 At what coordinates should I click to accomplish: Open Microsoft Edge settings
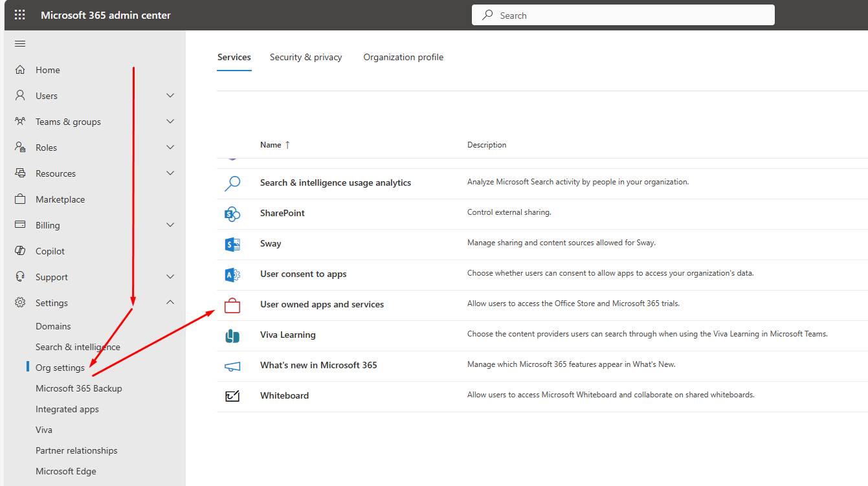tap(66, 471)
